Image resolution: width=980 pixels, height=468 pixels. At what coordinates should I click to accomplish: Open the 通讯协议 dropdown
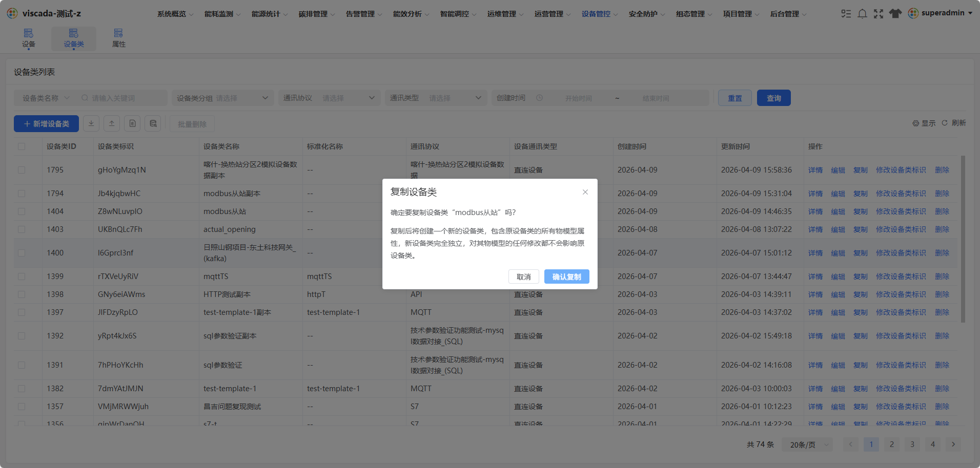(x=329, y=98)
